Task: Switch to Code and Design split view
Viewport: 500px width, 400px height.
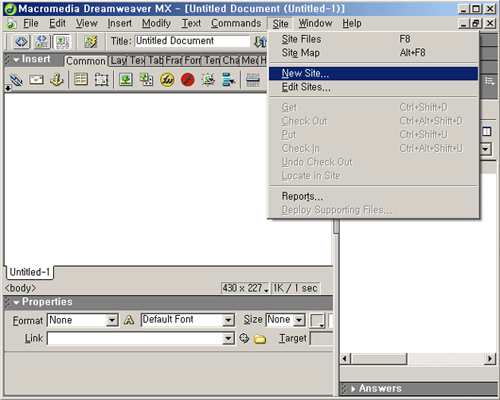Action: tap(42, 42)
